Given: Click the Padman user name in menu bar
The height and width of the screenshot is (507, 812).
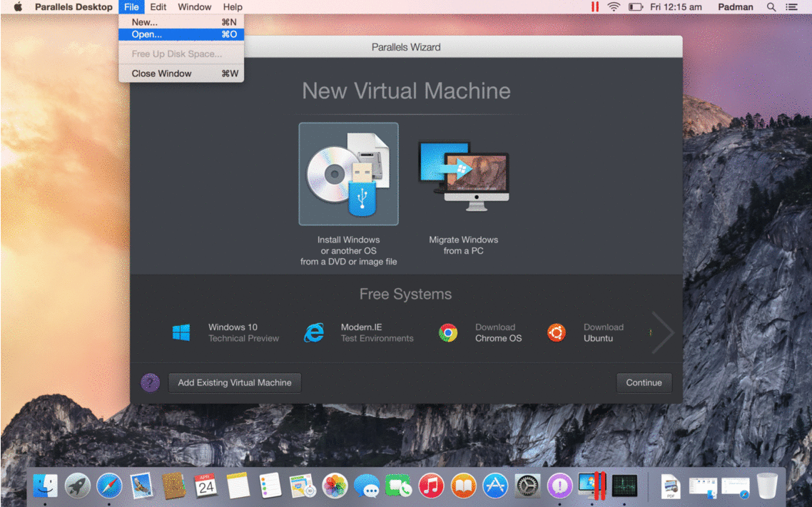Looking at the screenshot, I should pos(736,6).
